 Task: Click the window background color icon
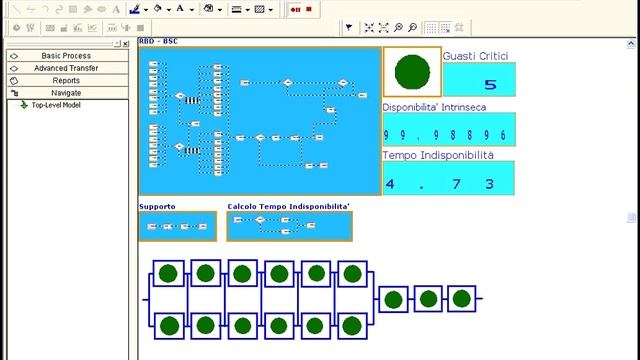209,9
